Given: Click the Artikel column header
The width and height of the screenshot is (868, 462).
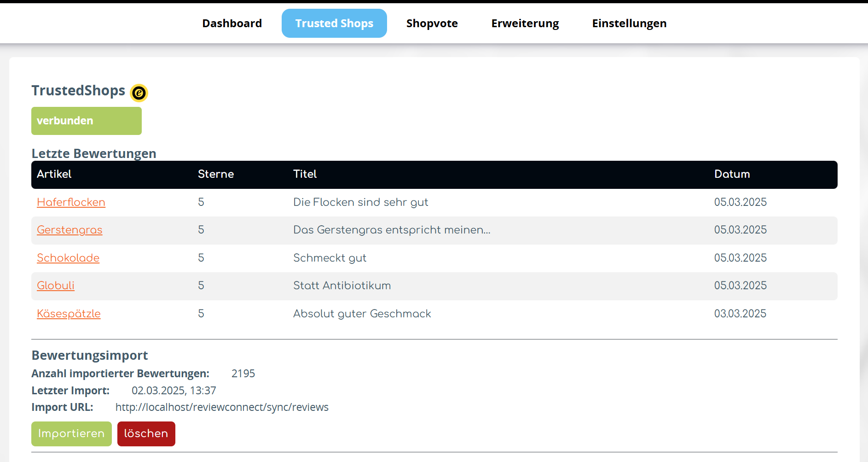Looking at the screenshot, I should point(54,174).
